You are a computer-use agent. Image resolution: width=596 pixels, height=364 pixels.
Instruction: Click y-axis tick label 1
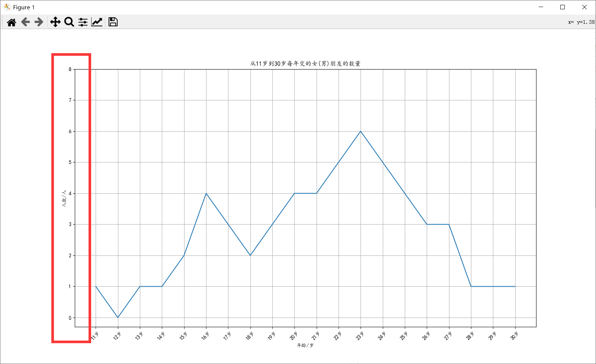pos(70,286)
